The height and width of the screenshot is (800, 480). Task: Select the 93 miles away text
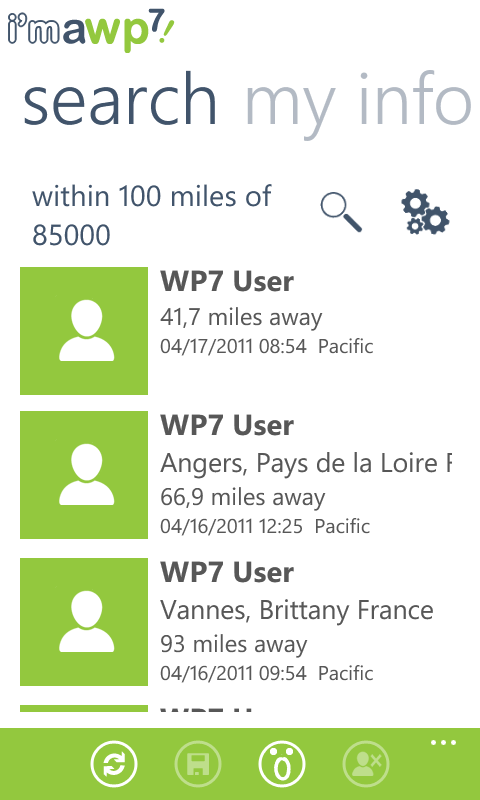tap(234, 644)
